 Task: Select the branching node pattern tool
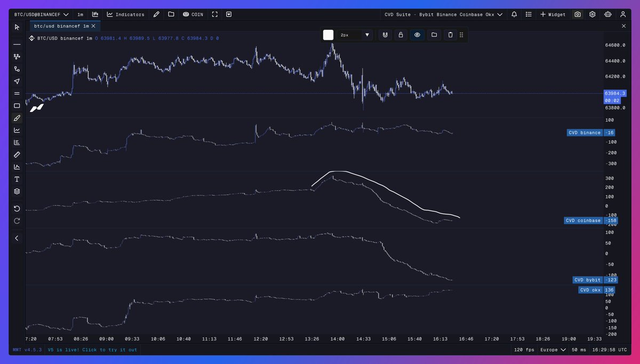(x=17, y=56)
